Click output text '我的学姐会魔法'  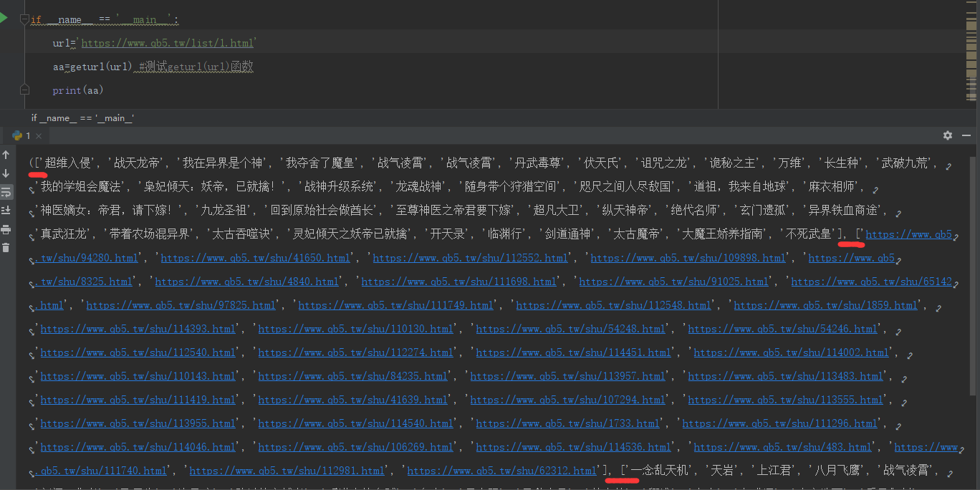point(81,187)
